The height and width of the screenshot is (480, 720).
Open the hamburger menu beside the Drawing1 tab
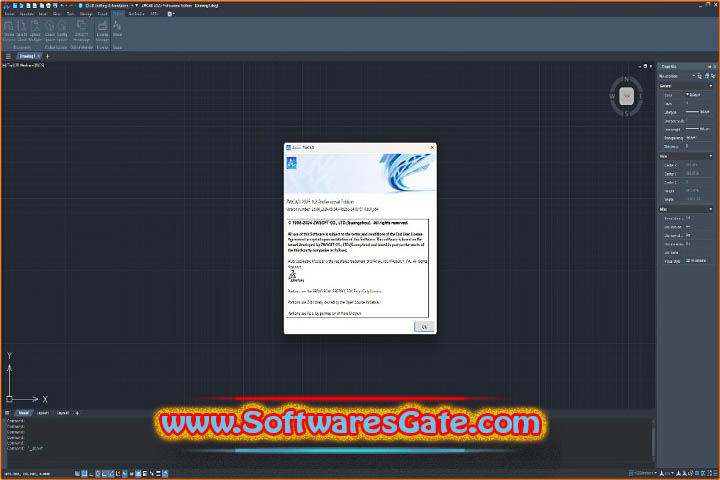tap(8, 56)
